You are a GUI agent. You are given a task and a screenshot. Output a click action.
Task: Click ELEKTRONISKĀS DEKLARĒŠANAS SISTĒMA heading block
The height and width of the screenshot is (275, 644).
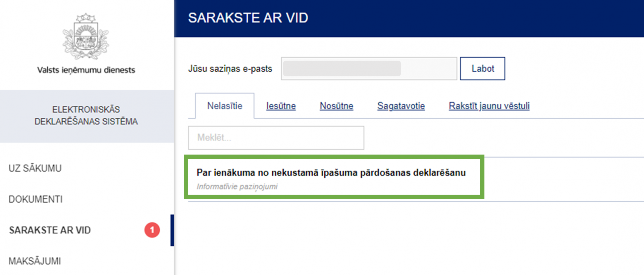pyautogui.click(x=86, y=116)
